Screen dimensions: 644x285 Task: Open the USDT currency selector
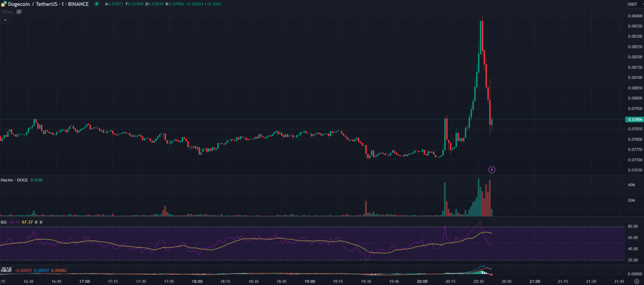pyautogui.click(x=632, y=4)
